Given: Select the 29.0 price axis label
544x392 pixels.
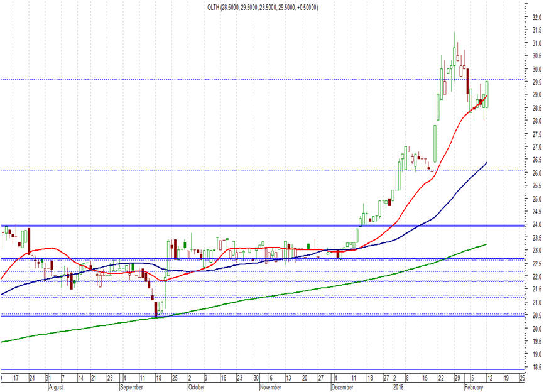Looking at the screenshot, I should [537, 95].
